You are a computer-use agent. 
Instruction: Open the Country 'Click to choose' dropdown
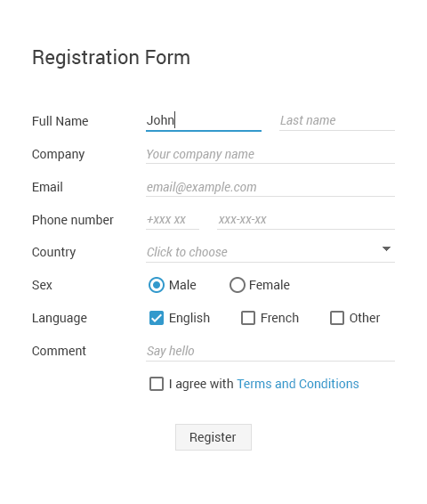point(270,252)
